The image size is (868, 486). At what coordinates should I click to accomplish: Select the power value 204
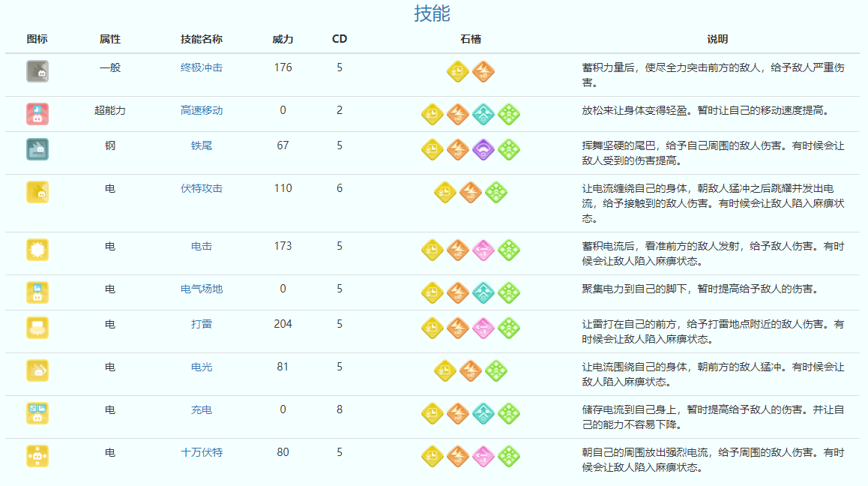[x=283, y=324]
